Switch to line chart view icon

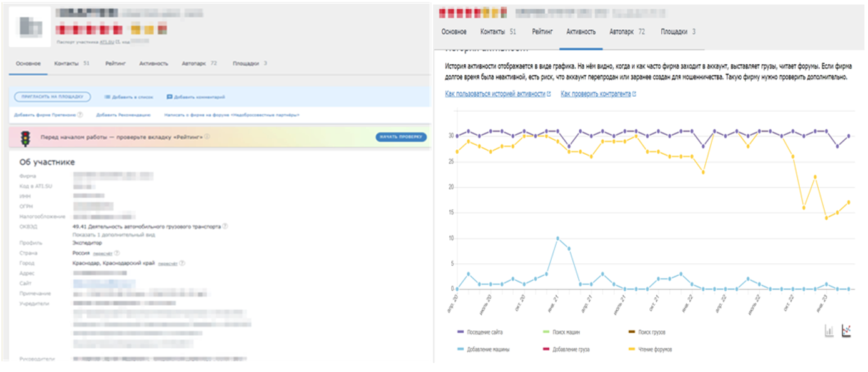click(847, 331)
